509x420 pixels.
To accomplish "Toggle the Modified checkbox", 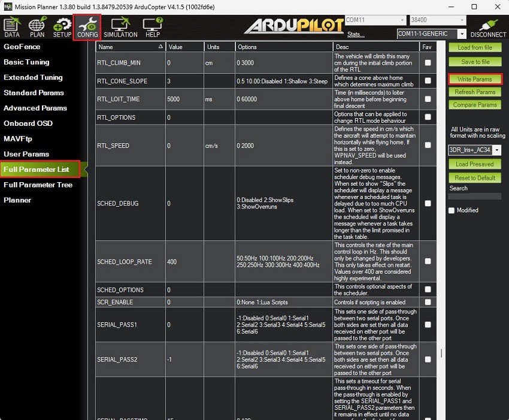I will (x=452, y=210).
